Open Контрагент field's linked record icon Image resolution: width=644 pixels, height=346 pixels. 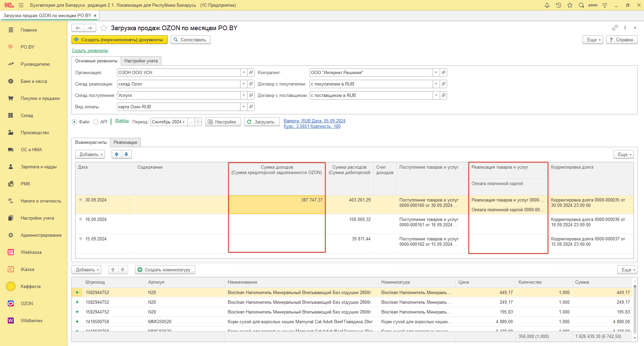coord(443,72)
